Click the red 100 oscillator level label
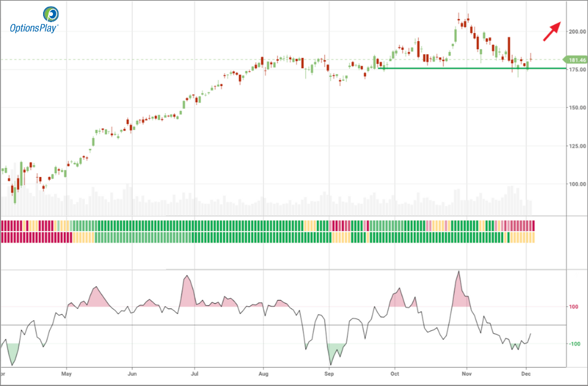The height and width of the screenshot is (386, 588). [574, 307]
